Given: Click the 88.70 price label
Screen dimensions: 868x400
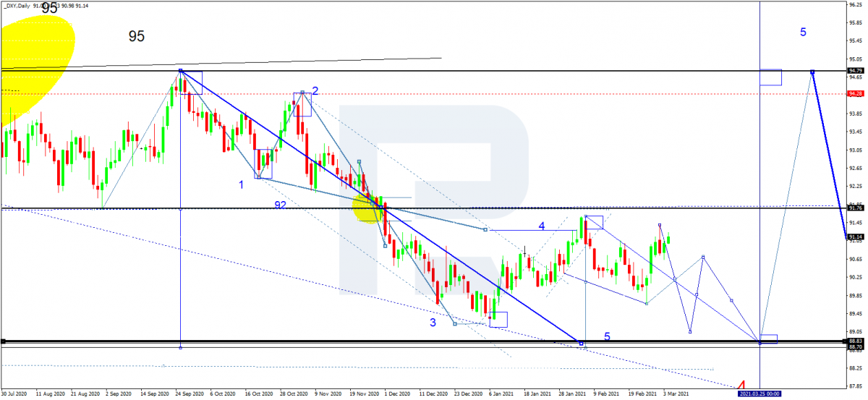Looking at the screenshot, I should 855,348.
